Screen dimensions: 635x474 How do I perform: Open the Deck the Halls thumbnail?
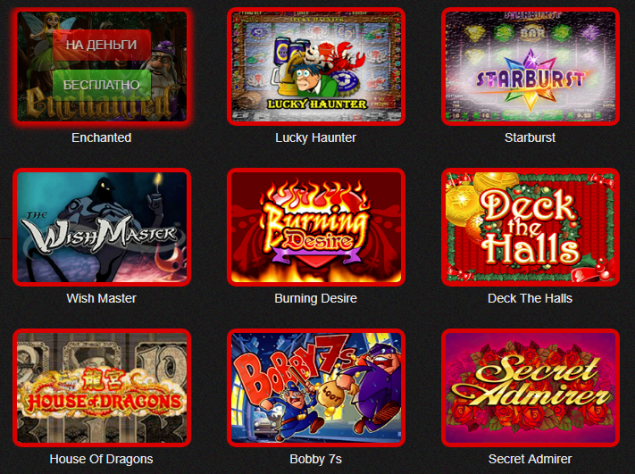pos(530,227)
